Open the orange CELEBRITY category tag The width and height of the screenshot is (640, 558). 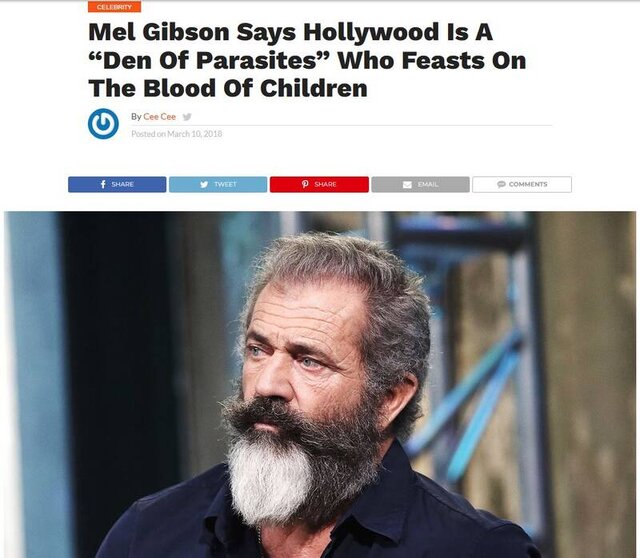(114, 7)
